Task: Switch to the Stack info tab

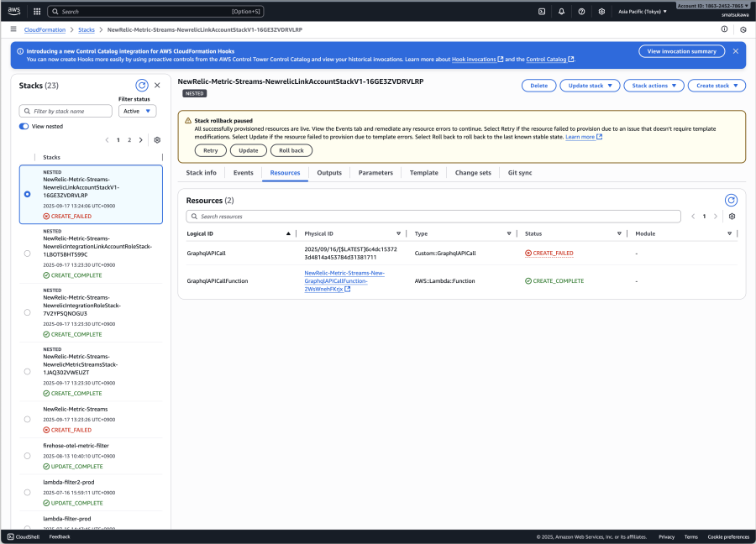Action: click(201, 173)
